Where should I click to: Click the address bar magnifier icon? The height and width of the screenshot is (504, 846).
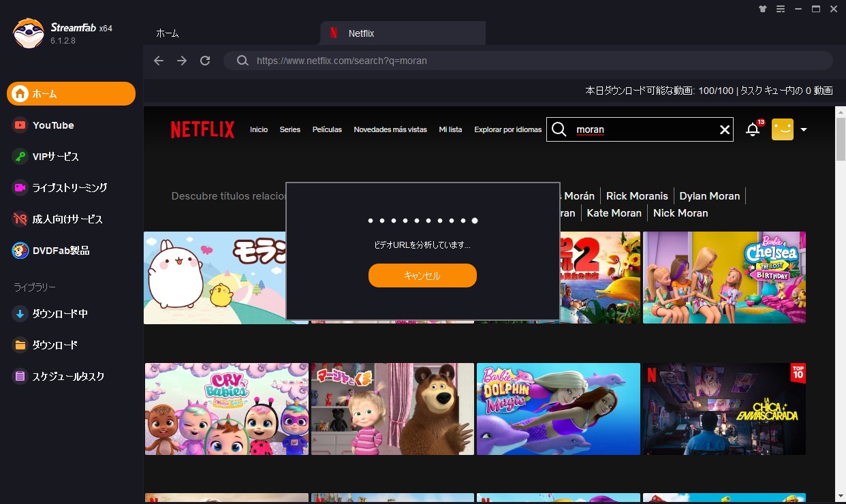(x=242, y=61)
